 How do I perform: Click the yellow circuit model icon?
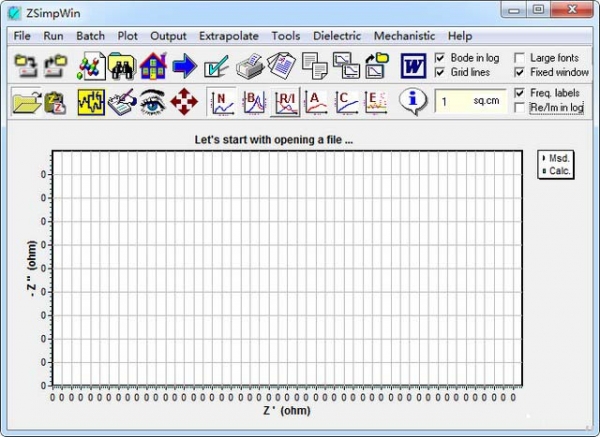pyautogui.click(x=91, y=102)
